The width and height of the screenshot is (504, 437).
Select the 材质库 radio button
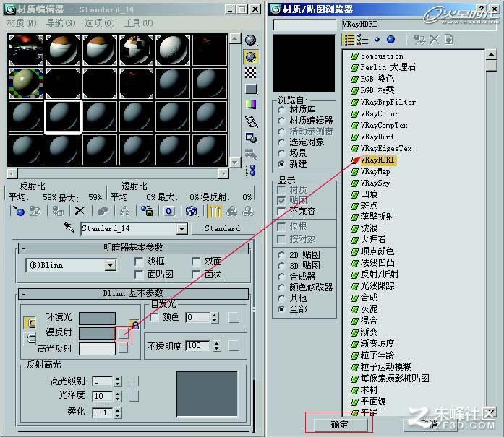coord(281,110)
